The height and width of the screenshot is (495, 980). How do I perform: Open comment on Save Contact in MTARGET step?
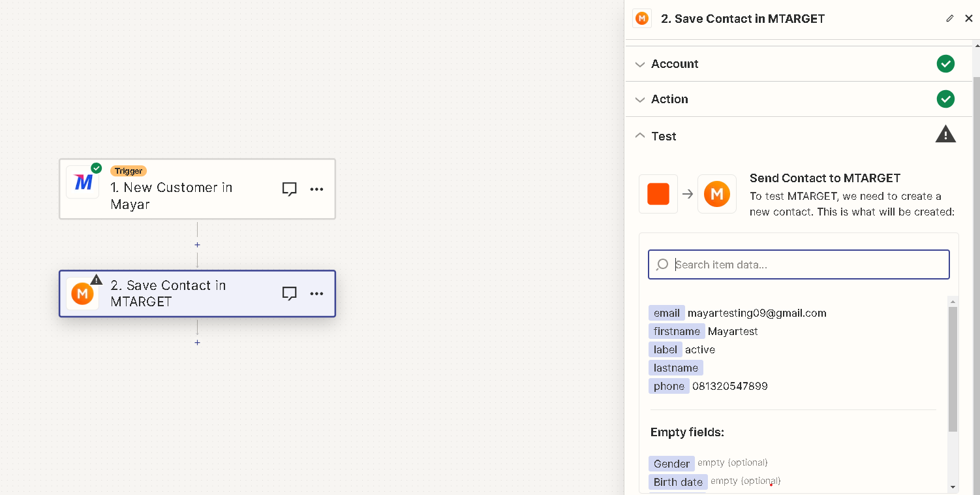pos(290,293)
